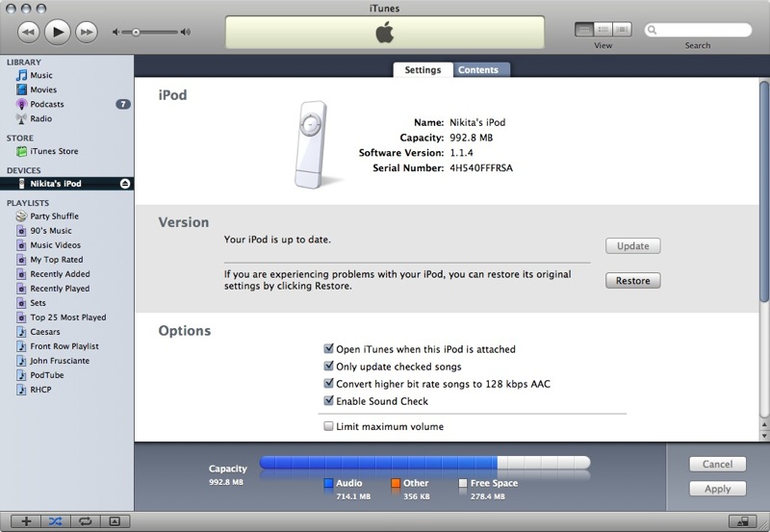This screenshot has height=532, width=770.
Task: Mute via the low volume speaker icon
Action: click(x=115, y=33)
